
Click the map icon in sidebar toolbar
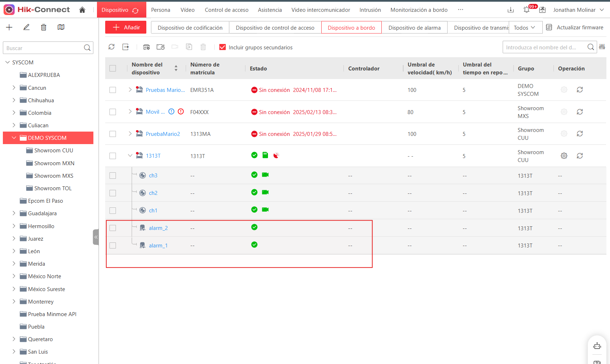[61, 27]
